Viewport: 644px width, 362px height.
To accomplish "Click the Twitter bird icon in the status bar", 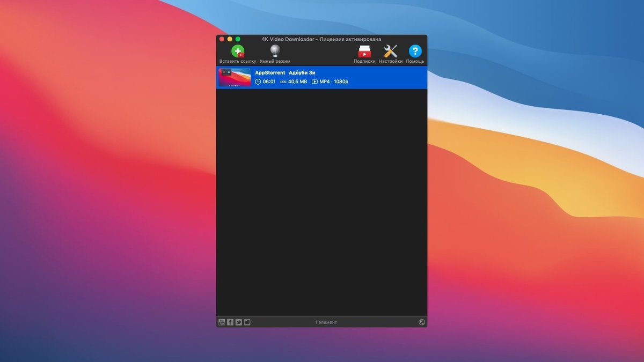I will [239, 322].
